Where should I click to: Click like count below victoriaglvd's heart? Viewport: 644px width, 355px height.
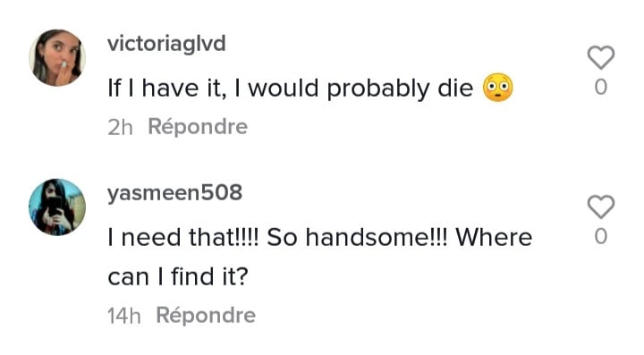click(600, 88)
